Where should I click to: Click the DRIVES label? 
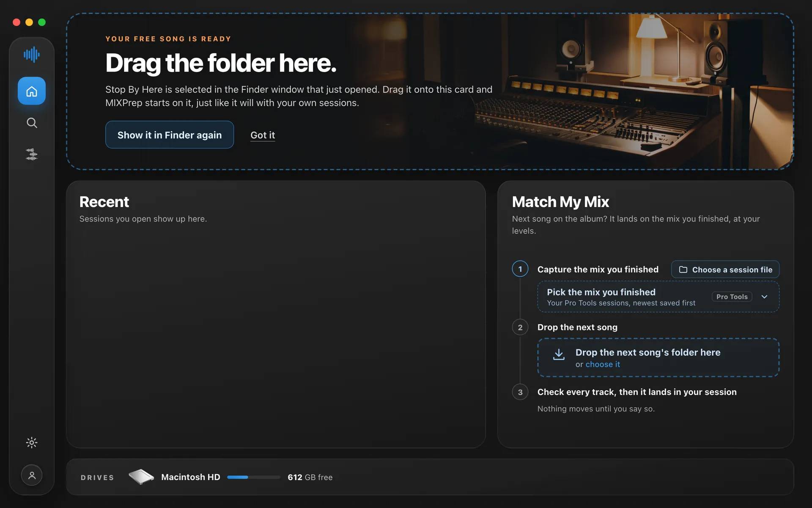point(97,478)
